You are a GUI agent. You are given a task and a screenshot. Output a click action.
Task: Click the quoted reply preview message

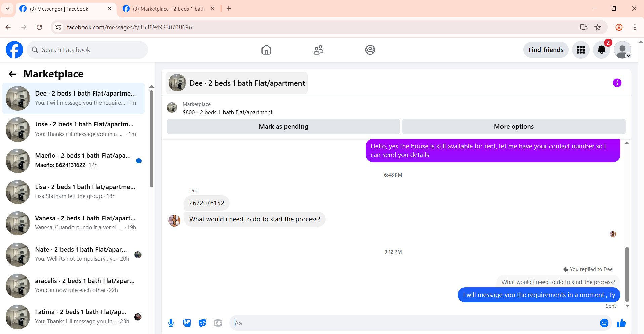pyautogui.click(x=558, y=282)
